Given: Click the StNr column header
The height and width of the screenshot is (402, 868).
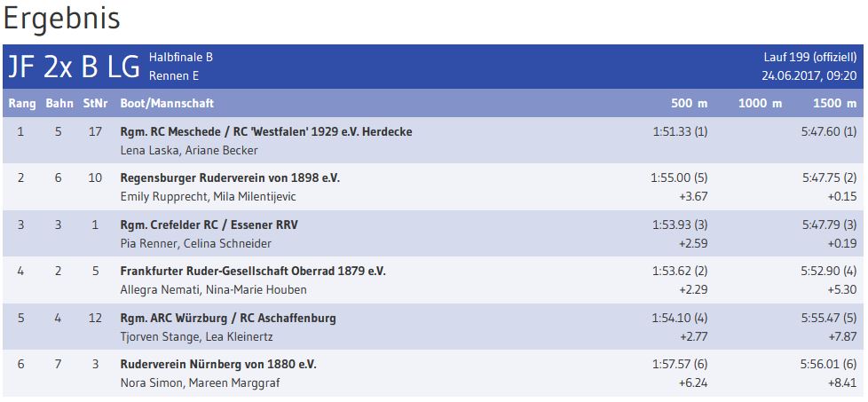Looking at the screenshot, I should (x=95, y=104).
